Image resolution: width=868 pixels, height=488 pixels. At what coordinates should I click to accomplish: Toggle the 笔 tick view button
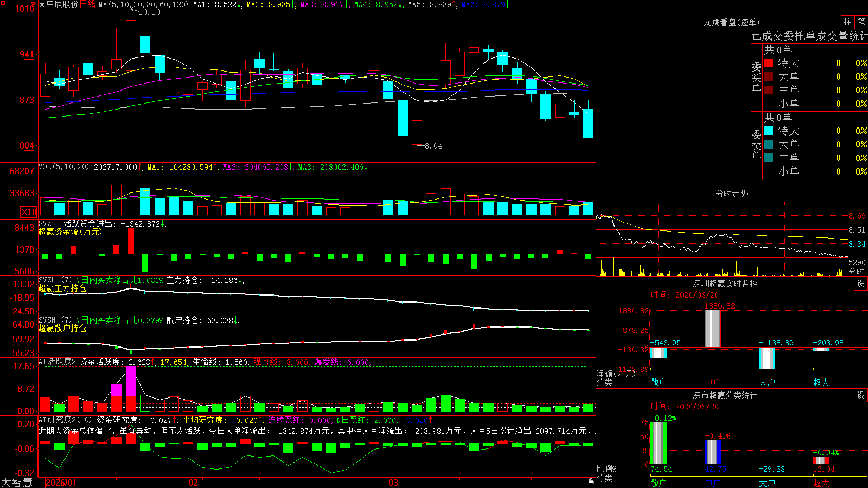(861, 22)
